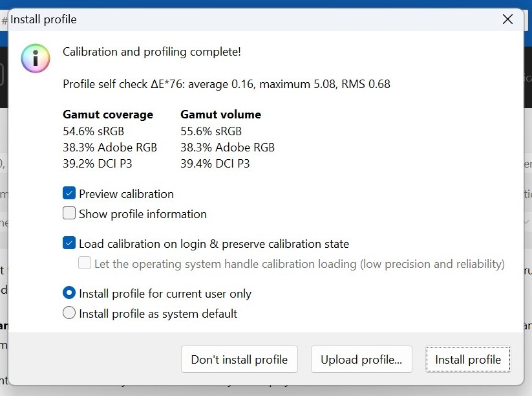Uncheck "Load calibration on login & preserve calibration state"
The width and height of the screenshot is (532, 396).
tap(69, 244)
